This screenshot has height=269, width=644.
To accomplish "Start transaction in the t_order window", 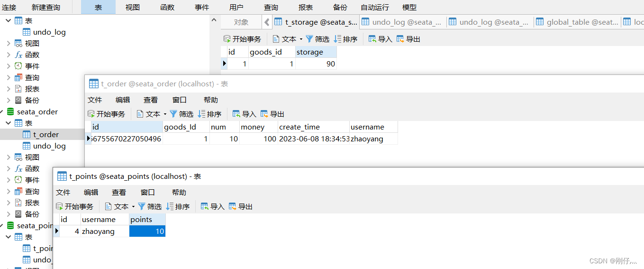I will point(107,114).
